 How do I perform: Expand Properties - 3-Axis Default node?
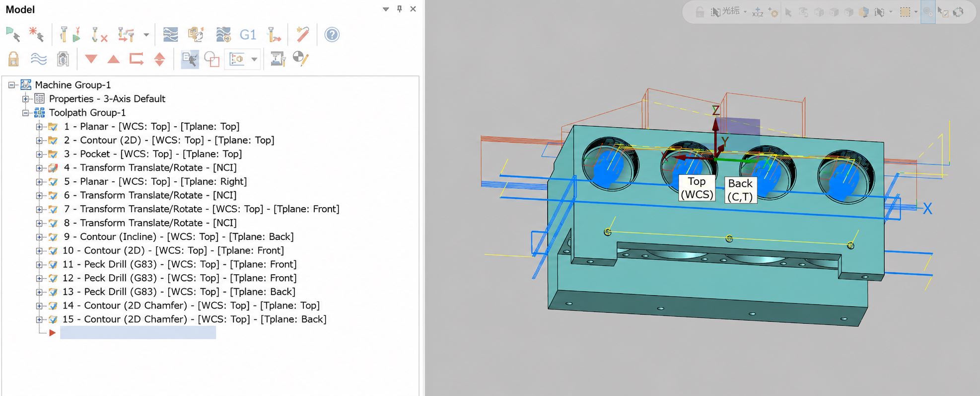click(x=25, y=99)
